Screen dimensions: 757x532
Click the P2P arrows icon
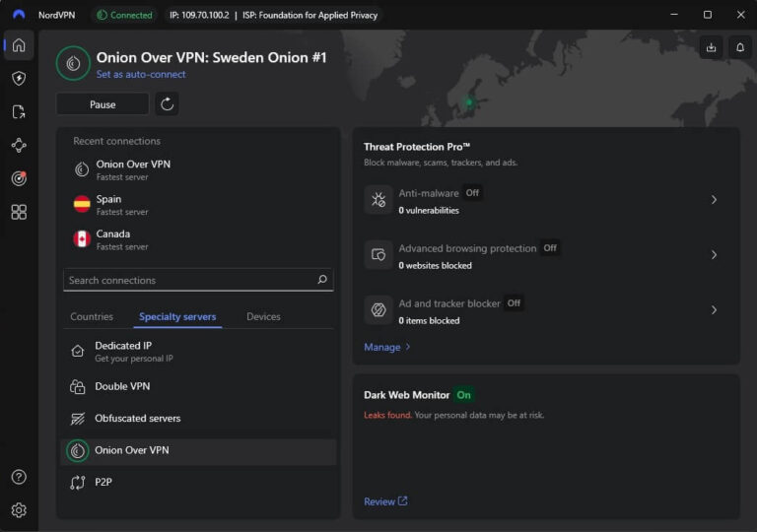pyautogui.click(x=78, y=483)
